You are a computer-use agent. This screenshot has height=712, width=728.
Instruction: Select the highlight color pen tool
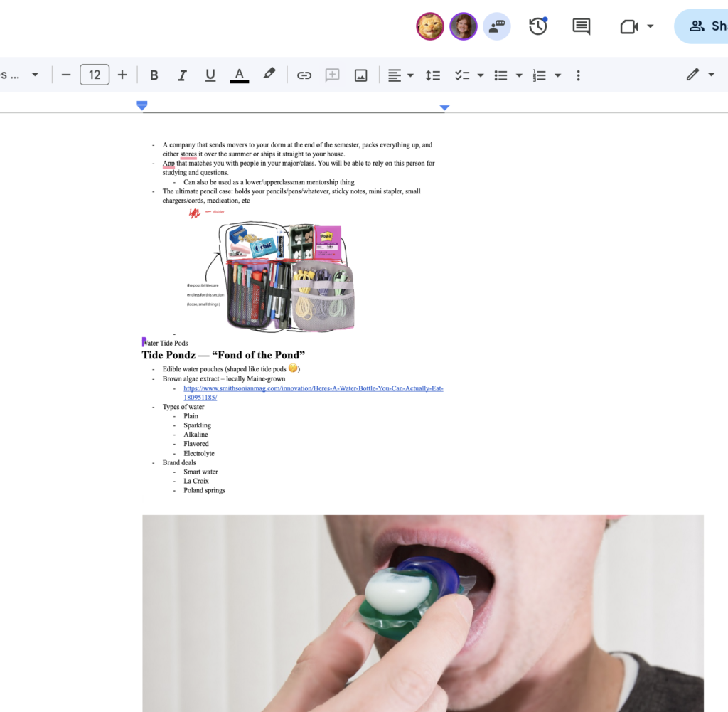269,74
